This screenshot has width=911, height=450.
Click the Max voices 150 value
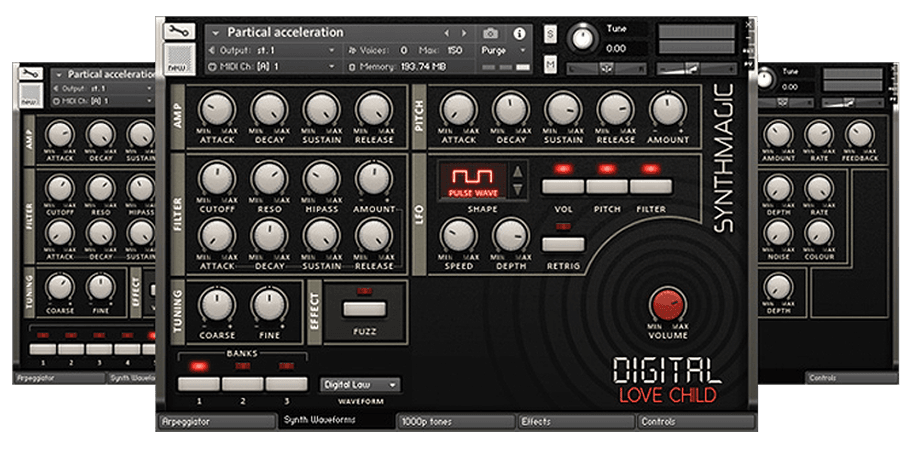[455, 51]
